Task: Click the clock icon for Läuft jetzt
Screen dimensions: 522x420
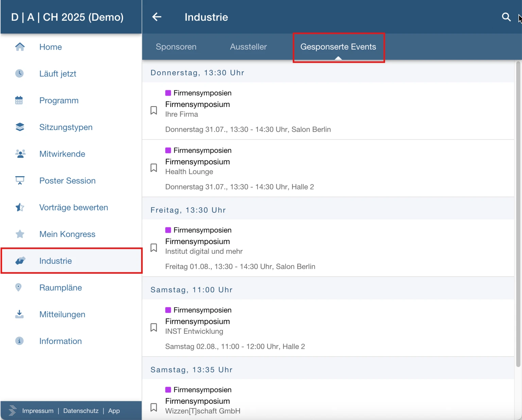Action: click(x=19, y=74)
